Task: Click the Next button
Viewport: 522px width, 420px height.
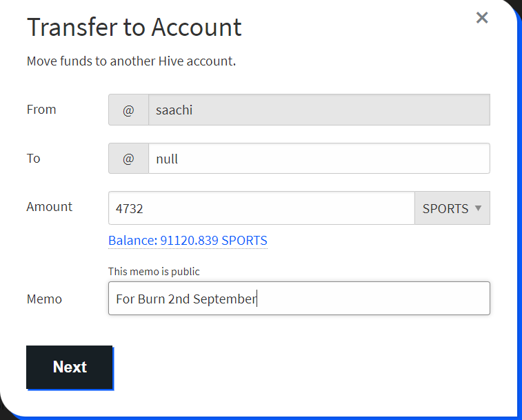Action: (70, 367)
